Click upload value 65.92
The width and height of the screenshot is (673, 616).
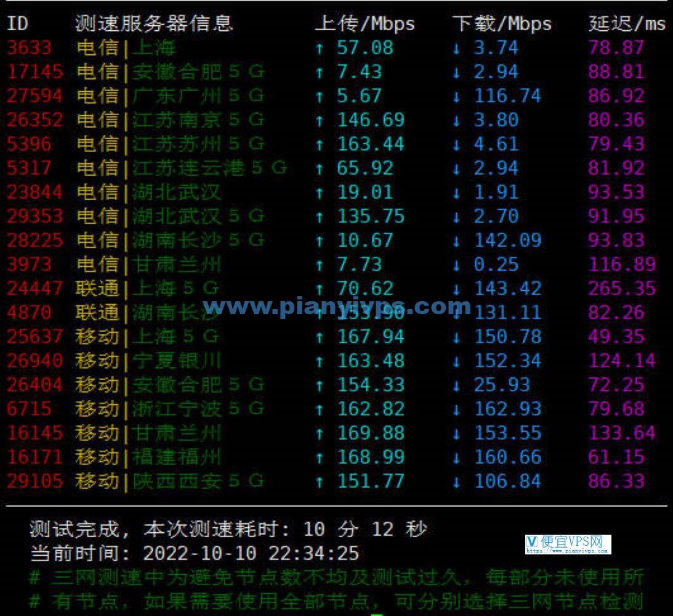[365, 168]
